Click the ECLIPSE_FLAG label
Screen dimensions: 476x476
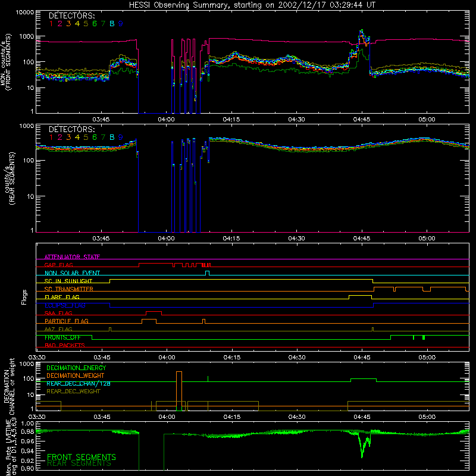click(65, 305)
